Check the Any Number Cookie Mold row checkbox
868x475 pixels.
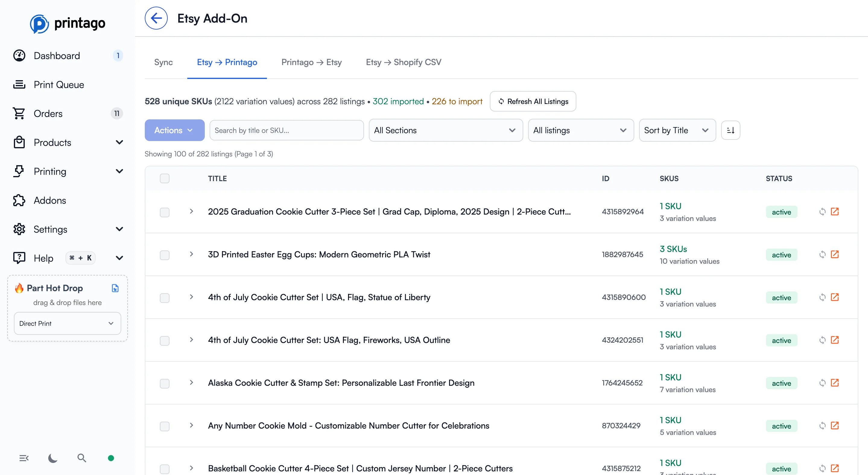tap(165, 426)
